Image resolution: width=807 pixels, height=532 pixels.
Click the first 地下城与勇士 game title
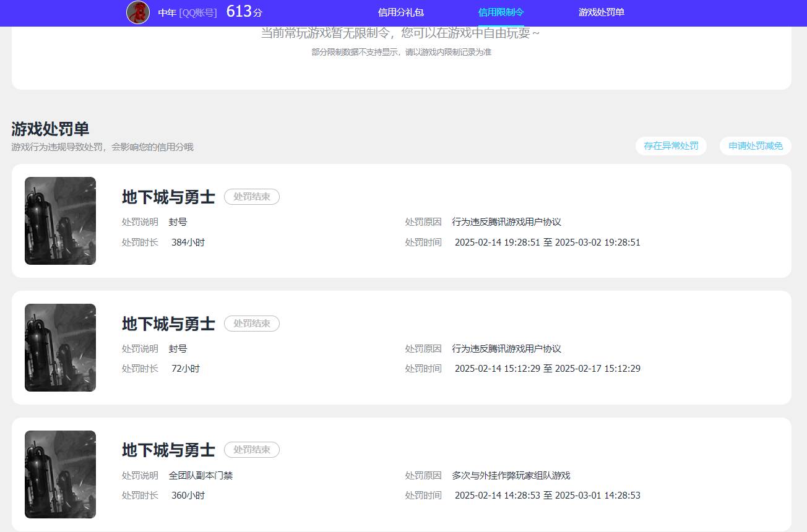coord(168,197)
